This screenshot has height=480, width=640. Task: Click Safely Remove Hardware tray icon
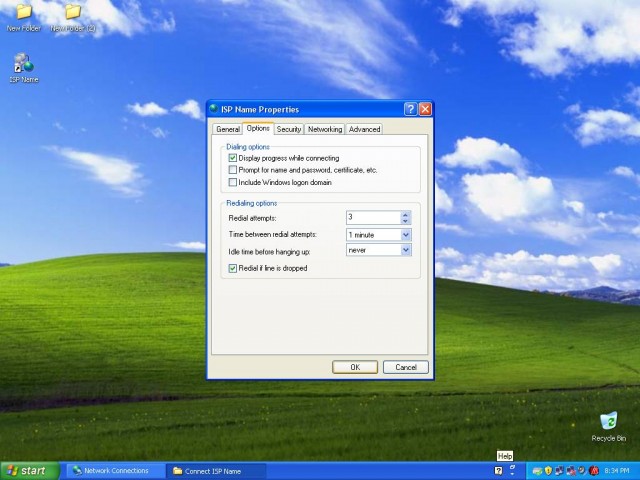click(537, 471)
